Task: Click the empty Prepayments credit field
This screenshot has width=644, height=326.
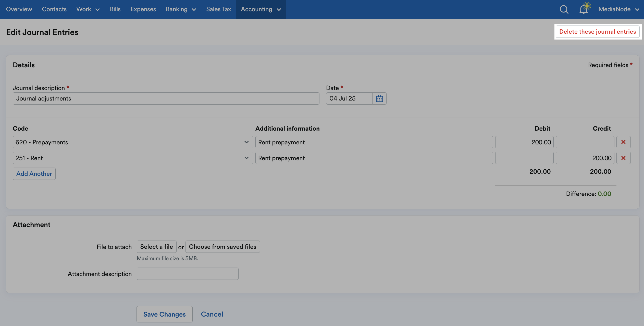Action: click(585, 142)
